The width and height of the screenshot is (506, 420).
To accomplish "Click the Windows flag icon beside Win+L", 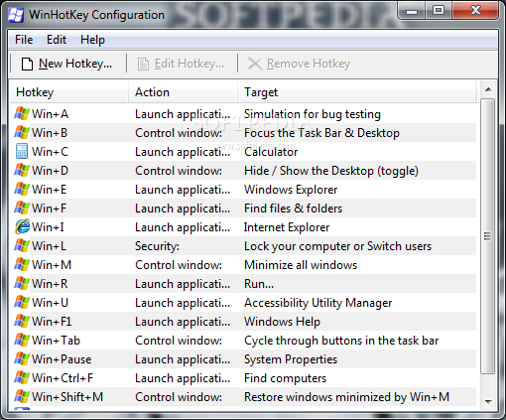I will (22, 246).
